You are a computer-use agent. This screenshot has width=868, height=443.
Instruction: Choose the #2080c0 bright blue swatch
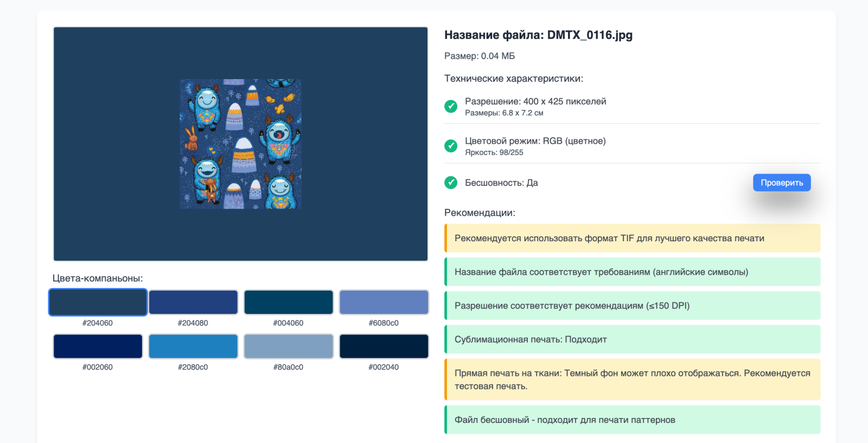click(193, 346)
